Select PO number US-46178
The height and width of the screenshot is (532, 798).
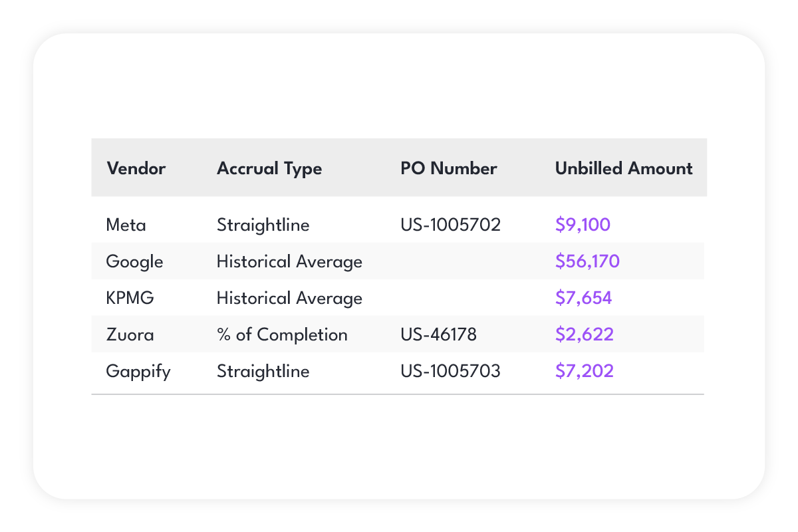pos(438,334)
